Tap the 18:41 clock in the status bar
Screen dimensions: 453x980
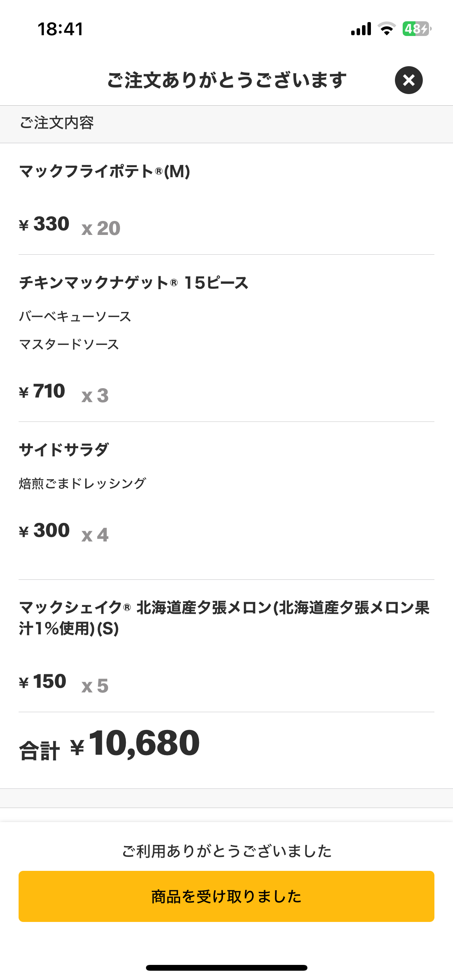pyautogui.click(x=60, y=29)
